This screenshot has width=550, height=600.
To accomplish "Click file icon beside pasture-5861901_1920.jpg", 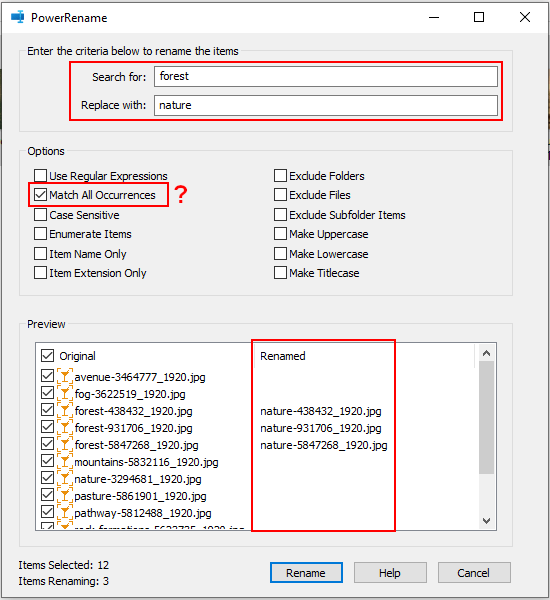I will click(x=65, y=496).
